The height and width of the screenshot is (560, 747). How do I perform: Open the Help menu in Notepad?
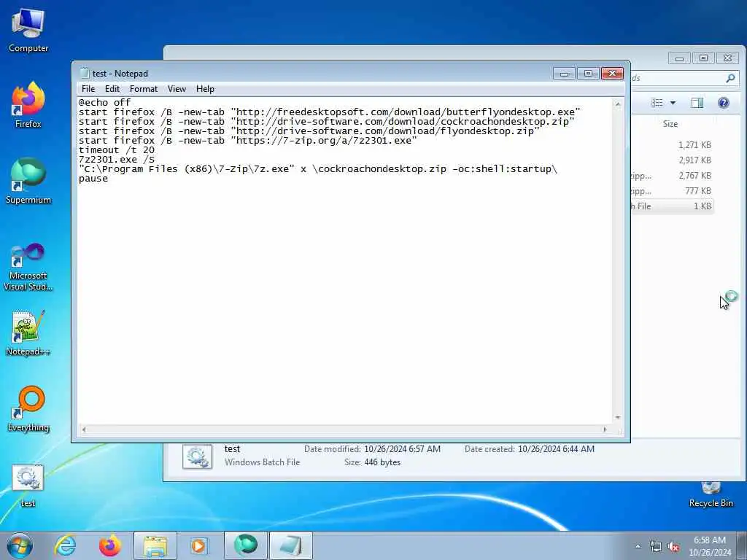coord(205,89)
